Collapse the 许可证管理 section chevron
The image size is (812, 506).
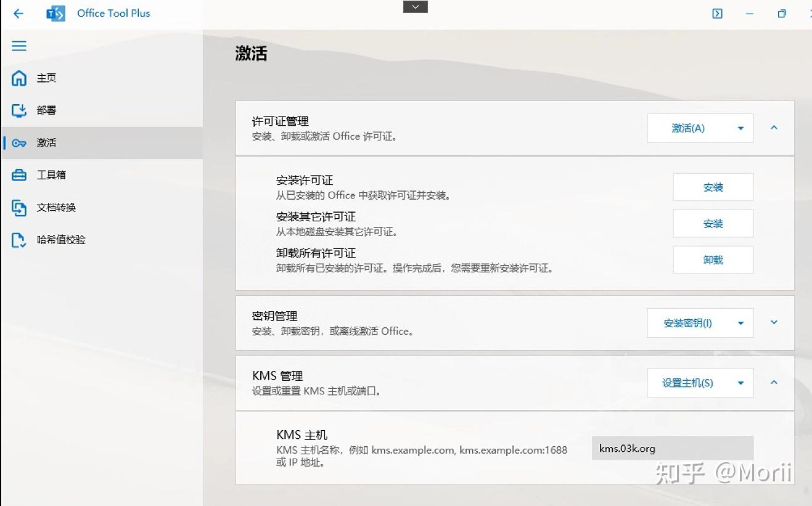774,128
